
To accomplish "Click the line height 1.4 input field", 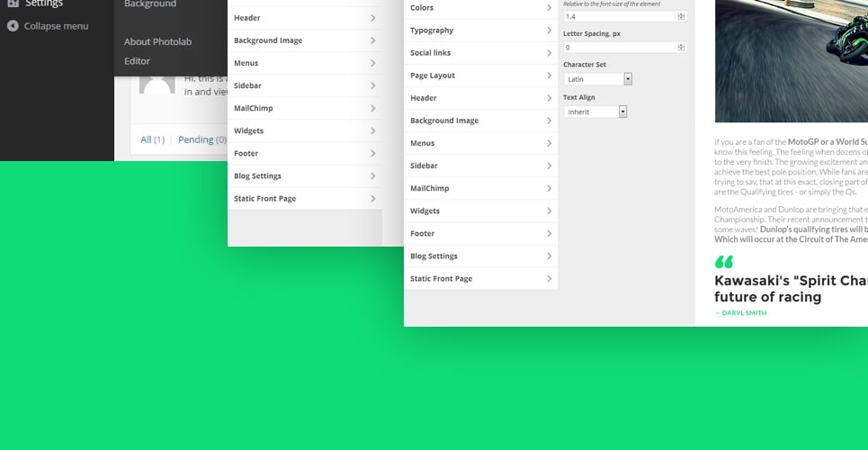I will pyautogui.click(x=625, y=16).
